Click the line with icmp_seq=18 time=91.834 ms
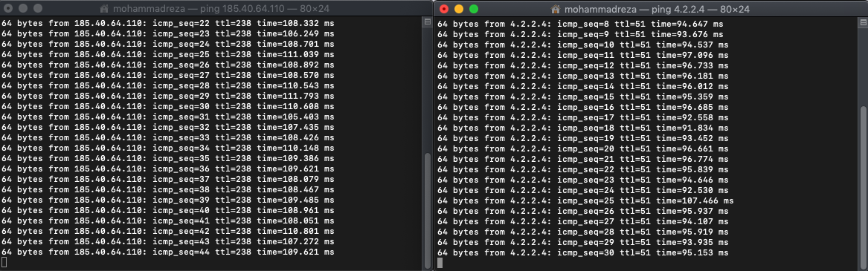 click(x=582, y=128)
